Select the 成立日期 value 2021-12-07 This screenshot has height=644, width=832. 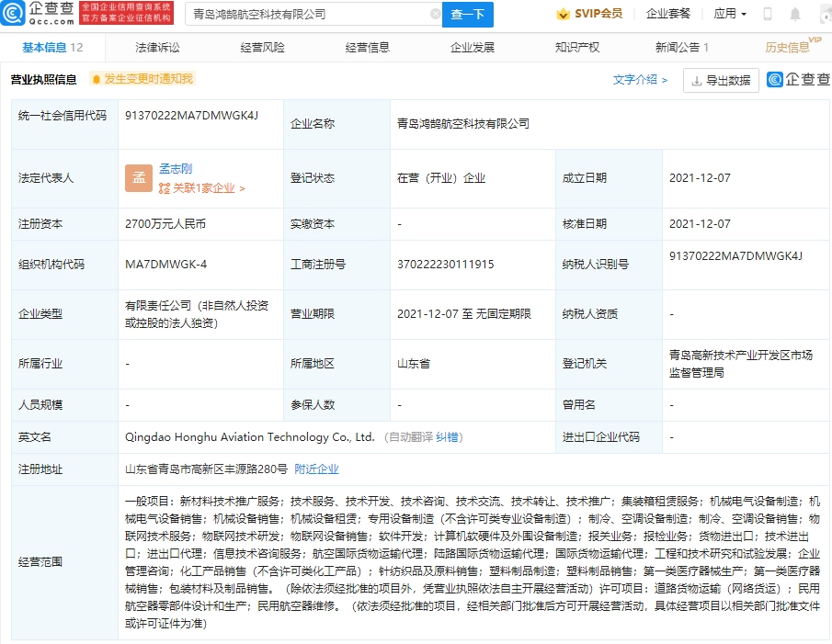tap(700, 178)
